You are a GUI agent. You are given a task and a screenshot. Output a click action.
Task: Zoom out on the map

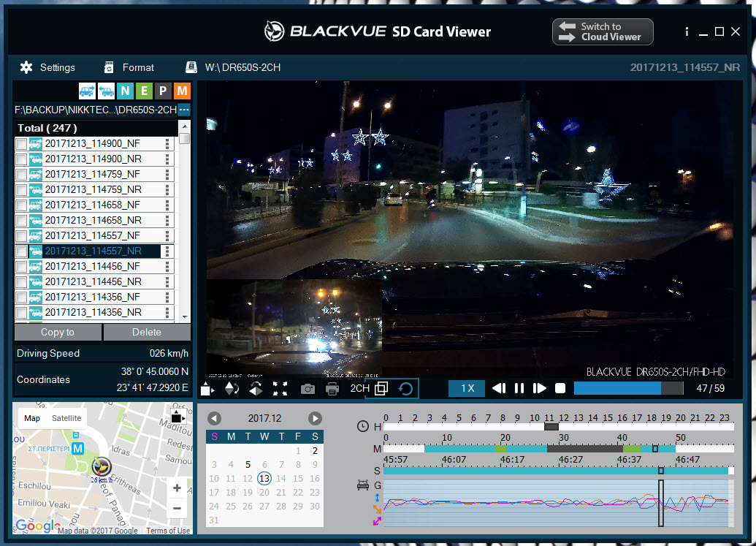pyautogui.click(x=177, y=508)
